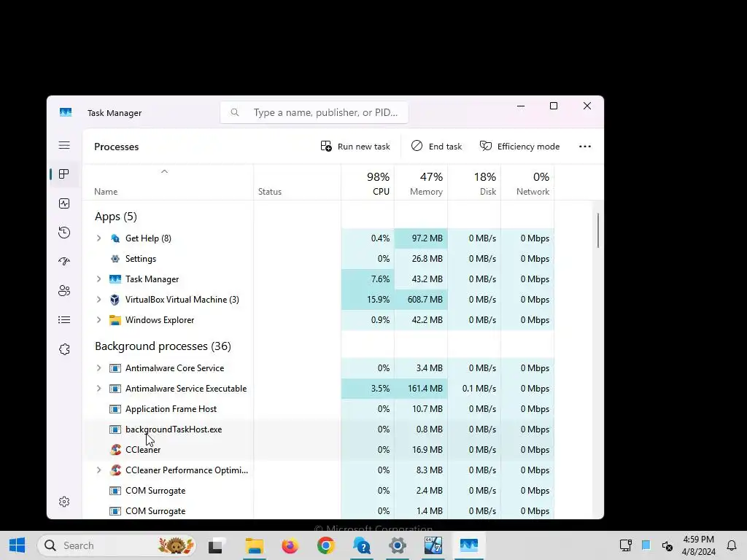
Task: Sort processes by Memory column
Action: 421,183
